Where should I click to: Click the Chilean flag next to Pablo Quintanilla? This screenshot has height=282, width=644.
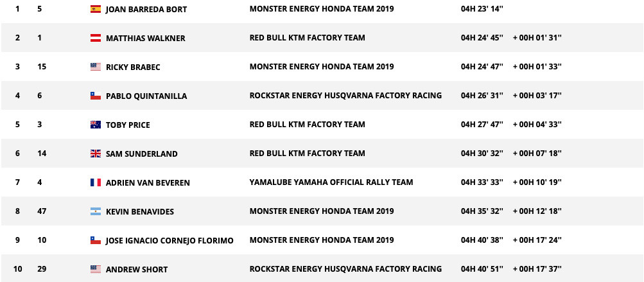(96, 96)
